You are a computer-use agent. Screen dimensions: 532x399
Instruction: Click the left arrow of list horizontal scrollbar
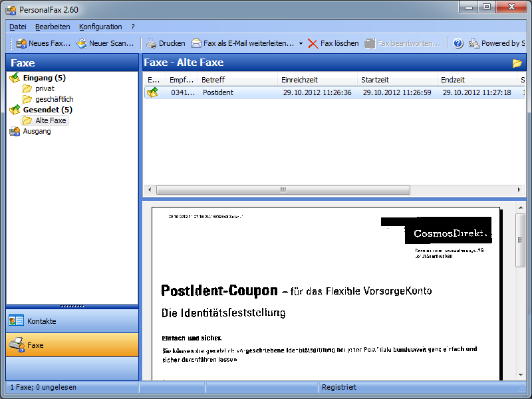[x=150, y=190]
